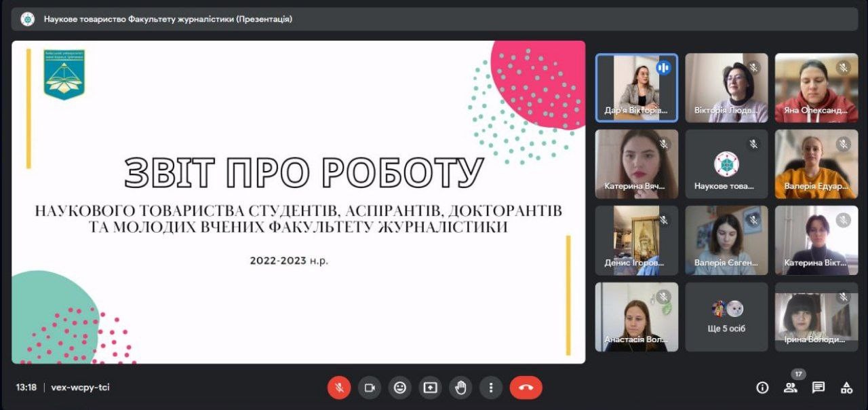Click the muted mic icon on Яна's tile
868x410 pixels.
843,67
